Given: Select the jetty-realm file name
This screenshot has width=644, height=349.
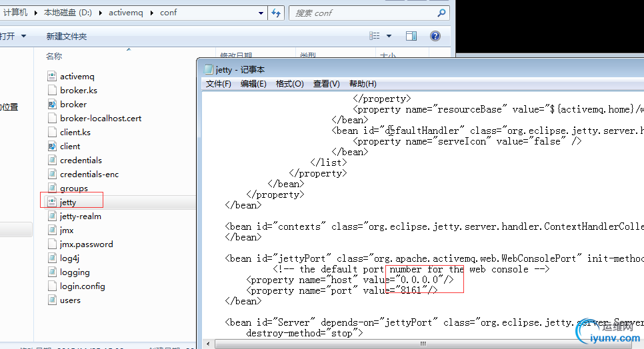Looking at the screenshot, I should (81, 216).
